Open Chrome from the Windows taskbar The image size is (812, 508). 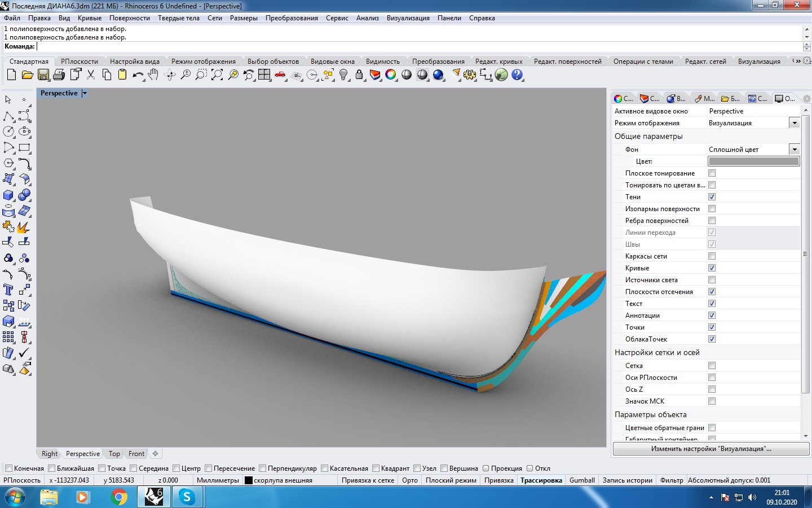coord(118,497)
